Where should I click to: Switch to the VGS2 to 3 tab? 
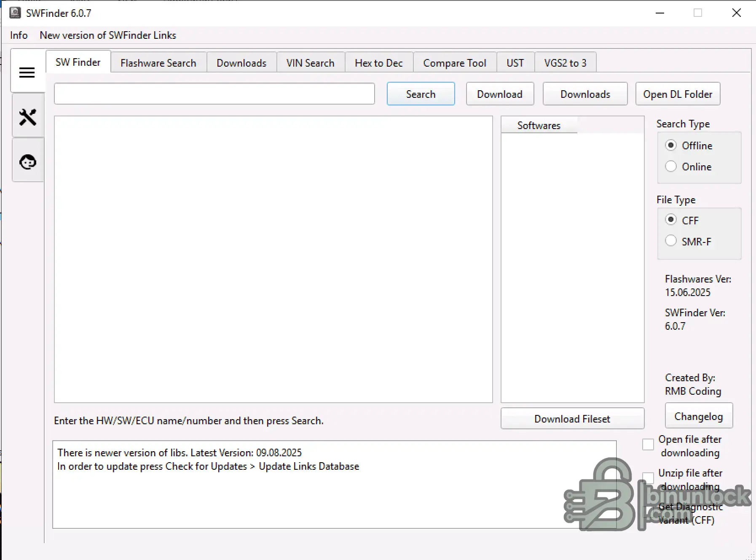point(566,63)
